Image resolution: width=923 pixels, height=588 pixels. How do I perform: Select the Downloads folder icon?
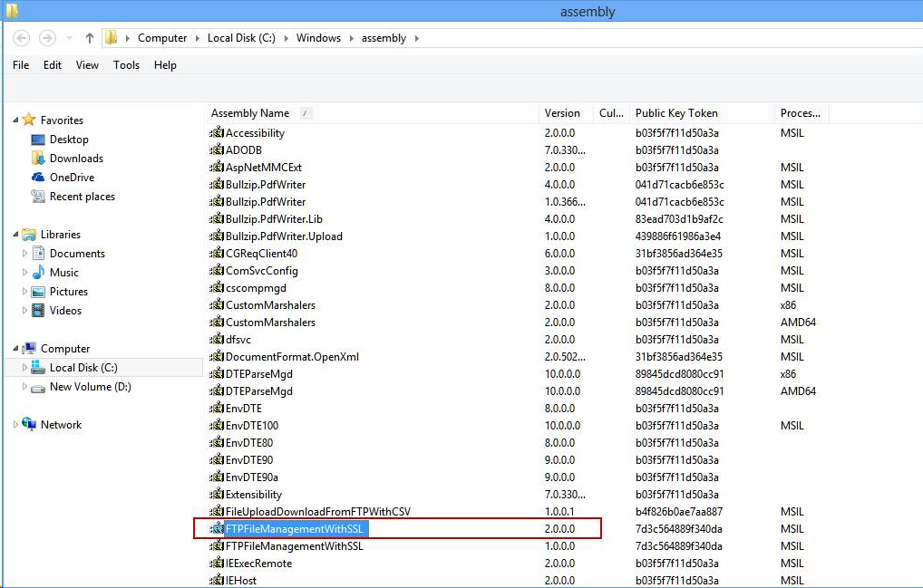38,159
